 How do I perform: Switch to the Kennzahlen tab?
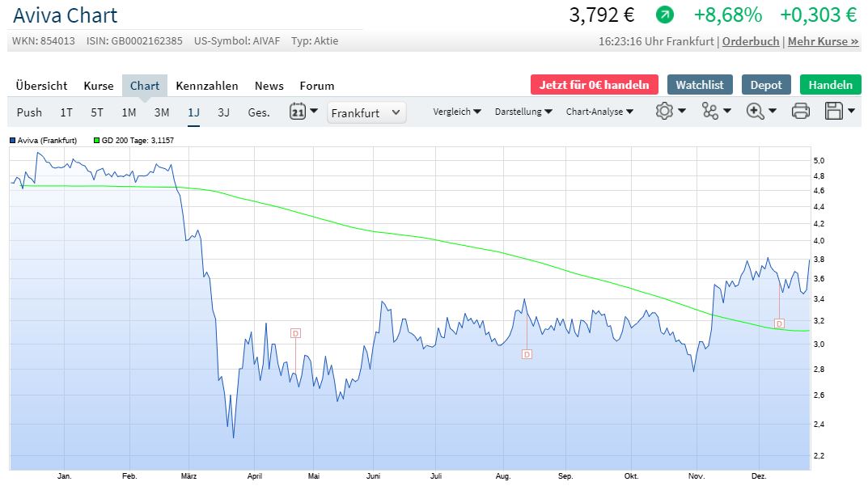[x=207, y=86]
